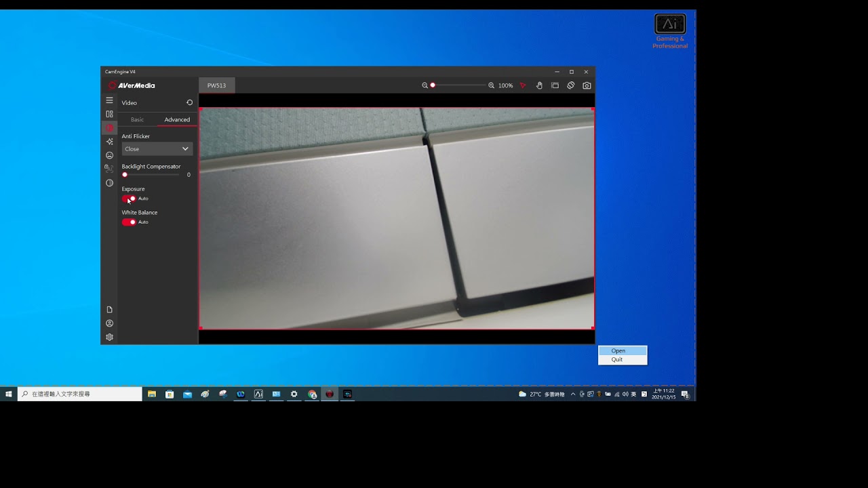Viewport: 868px width, 488px height.
Task: Open the taskbar Settings gear icon
Action: (x=294, y=394)
